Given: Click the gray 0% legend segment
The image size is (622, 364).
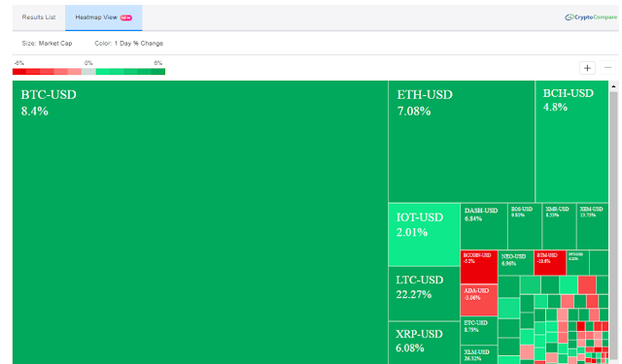Looking at the screenshot, I should point(88,72).
